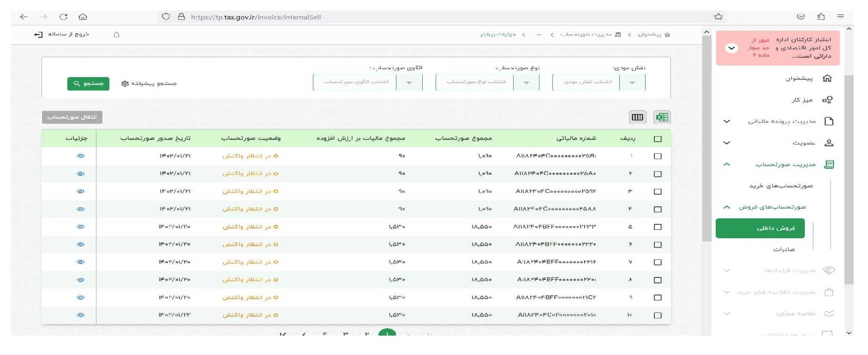Open جستجوی پیشرفته advanced search
This screenshot has height=355, width=868.
tap(149, 84)
